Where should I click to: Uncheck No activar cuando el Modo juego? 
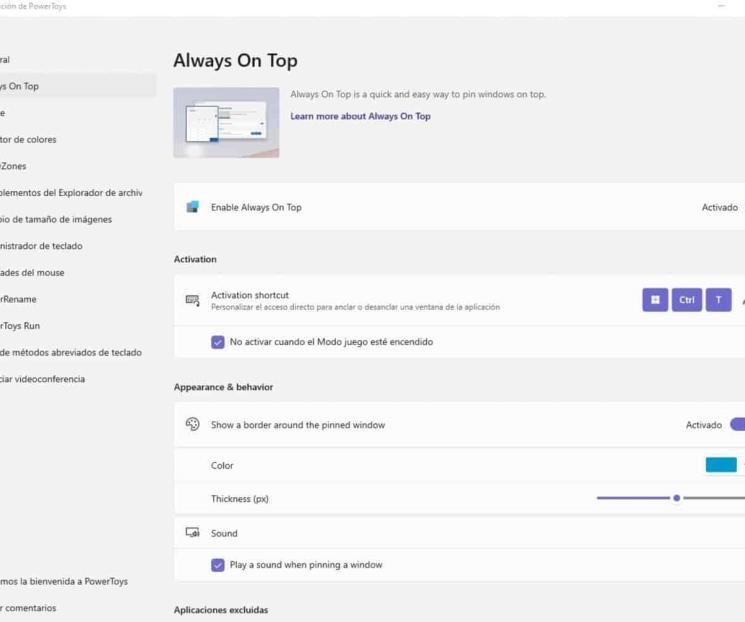click(218, 342)
